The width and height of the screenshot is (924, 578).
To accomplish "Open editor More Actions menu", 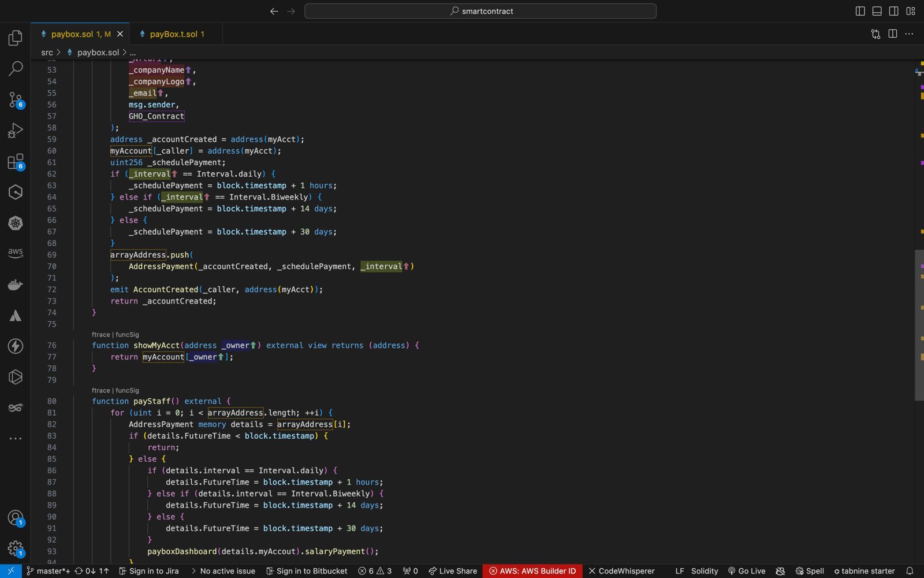I will pos(910,34).
